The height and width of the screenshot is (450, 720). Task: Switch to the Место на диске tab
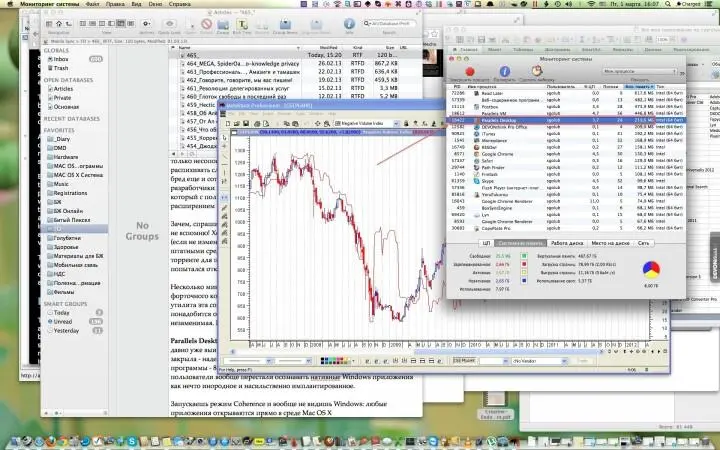click(x=610, y=243)
